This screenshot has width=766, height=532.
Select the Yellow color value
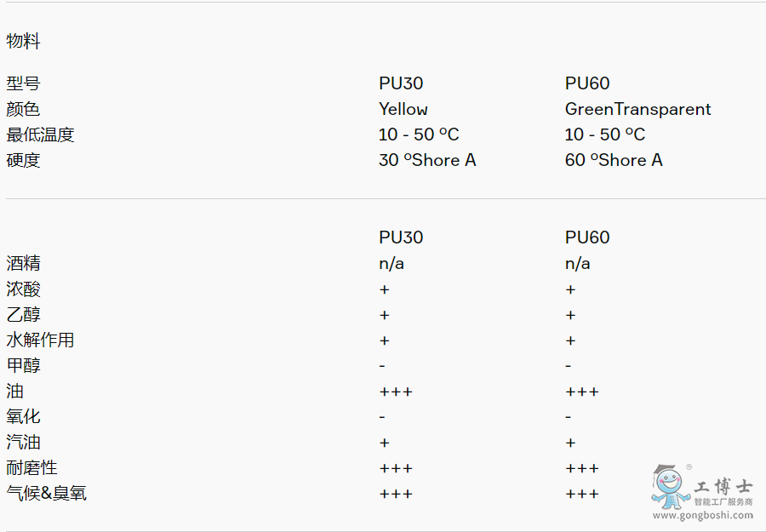click(x=403, y=109)
